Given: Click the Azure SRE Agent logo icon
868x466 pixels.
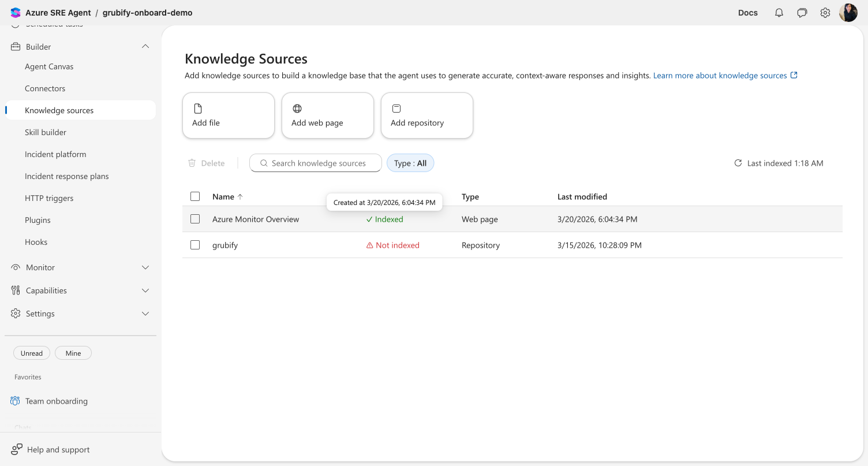Looking at the screenshot, I should tap(16, 13).
